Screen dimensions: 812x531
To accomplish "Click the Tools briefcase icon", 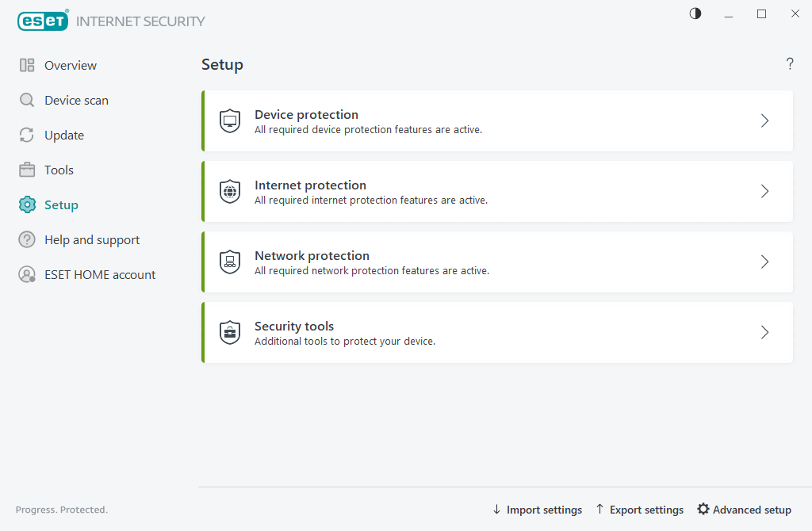I will (27, 170).
